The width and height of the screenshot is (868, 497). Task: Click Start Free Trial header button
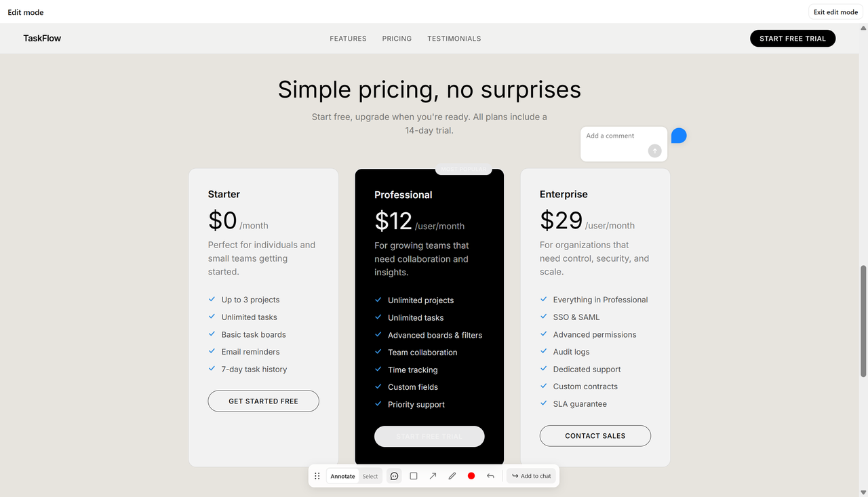(793, 39)
